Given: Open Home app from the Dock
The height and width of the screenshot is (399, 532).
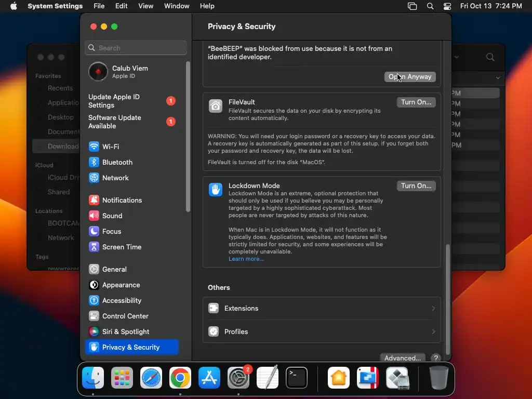Looking at the screenshot, I should (339, 378).
